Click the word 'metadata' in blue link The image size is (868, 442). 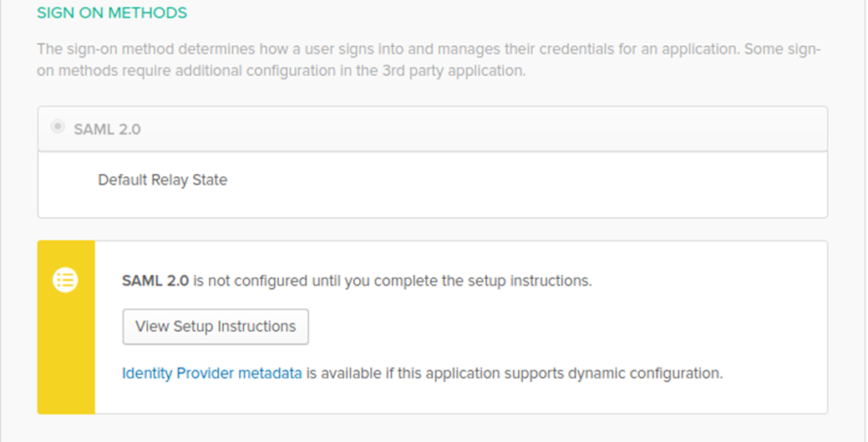click(x=270, y=373)
